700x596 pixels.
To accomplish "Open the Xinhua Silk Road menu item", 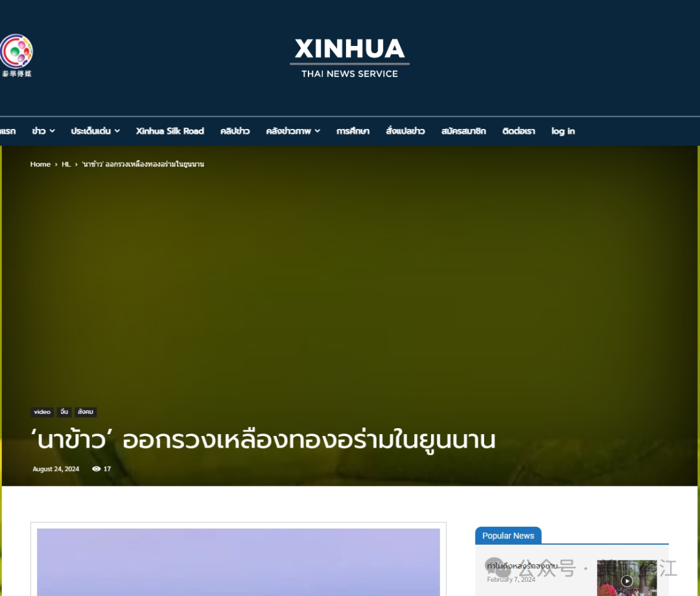I will coord(170,131).
